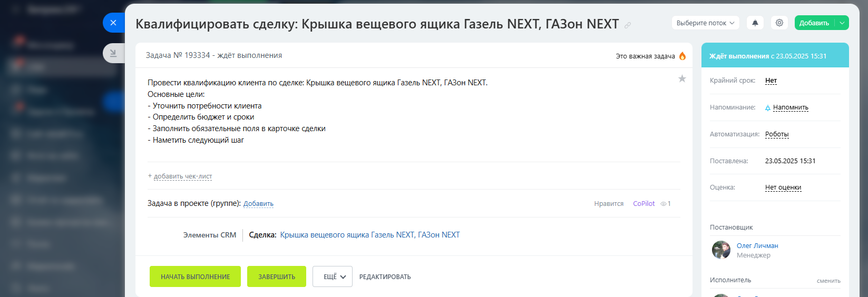This screenshot has width=868, height=297.
Task: Toggle the important task flame icon
Action: (x=682, y=56)
